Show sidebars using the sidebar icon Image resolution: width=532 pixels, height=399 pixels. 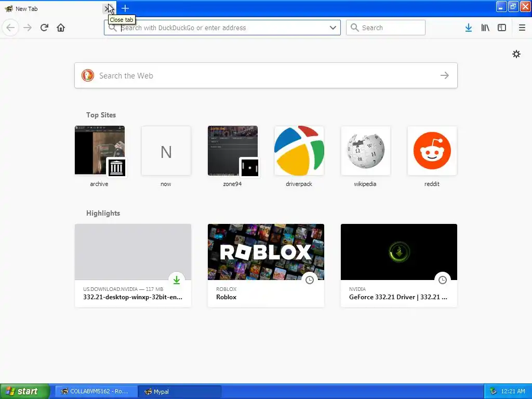point(502,28)
